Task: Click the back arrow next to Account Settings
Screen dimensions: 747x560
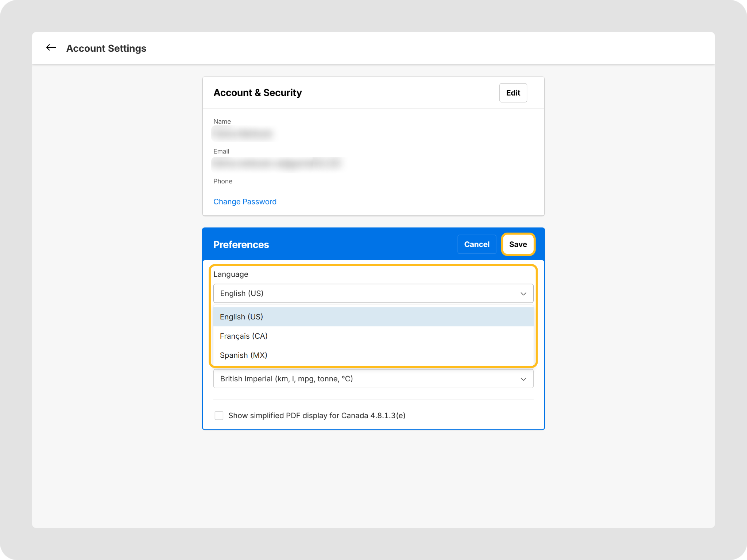Action: 51,48
